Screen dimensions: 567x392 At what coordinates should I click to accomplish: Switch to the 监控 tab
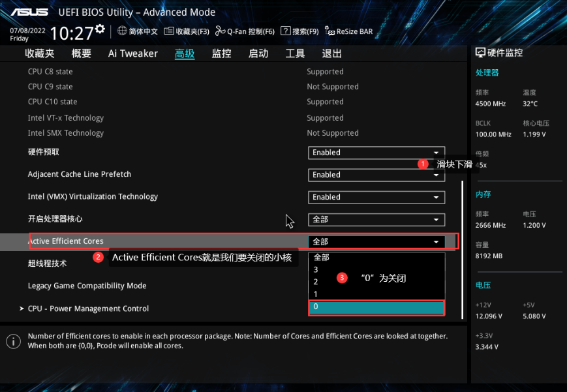(x=221, y=53)
